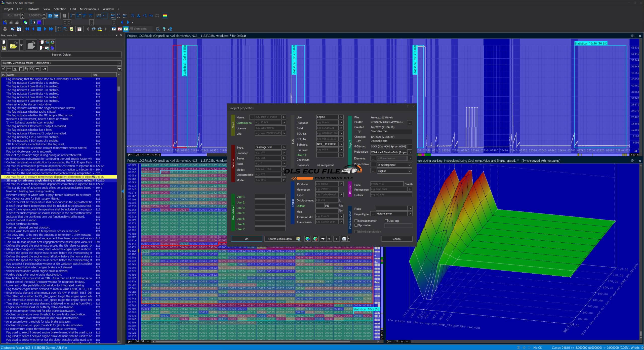
Task: Check the User tag checkbox
Action: [386, 221]
